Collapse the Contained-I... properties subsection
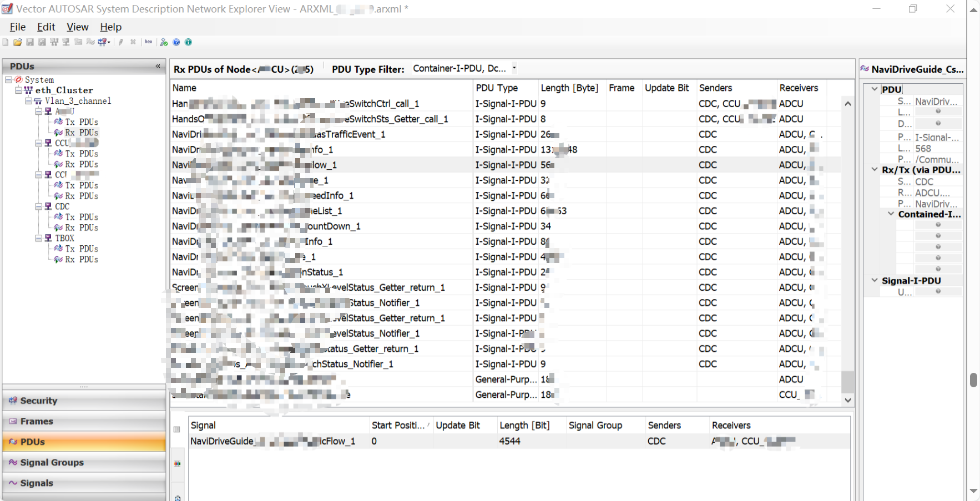The image size is (980, 501). [x=891, y=214]
